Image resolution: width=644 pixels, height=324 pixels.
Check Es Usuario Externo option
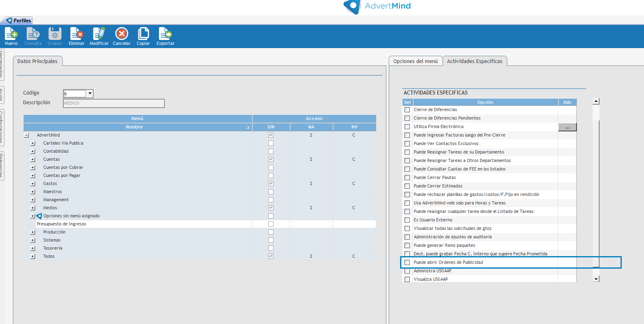(x=407, y=220)
